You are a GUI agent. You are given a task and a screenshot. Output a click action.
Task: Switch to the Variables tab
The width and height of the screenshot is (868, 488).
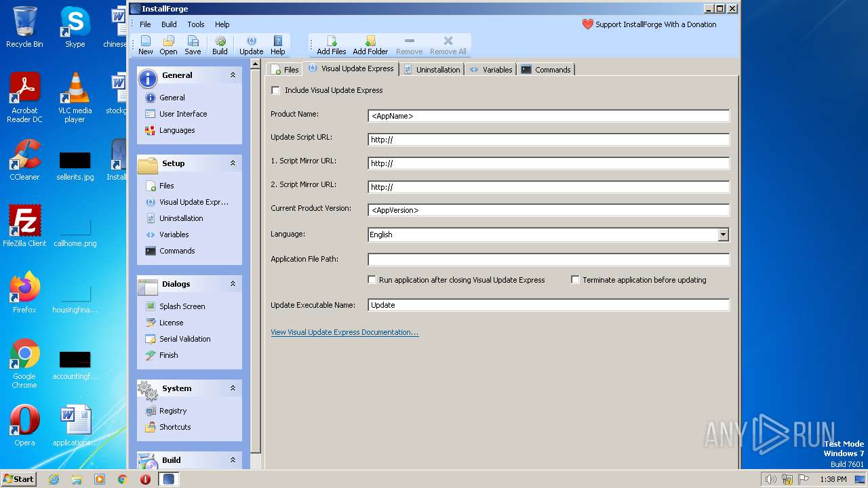491,69
